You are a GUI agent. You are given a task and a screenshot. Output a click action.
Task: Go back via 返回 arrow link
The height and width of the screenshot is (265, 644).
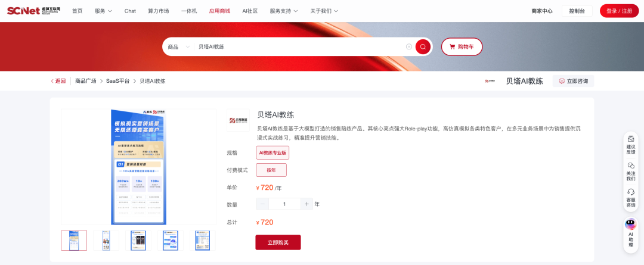[x=58, y=81]
